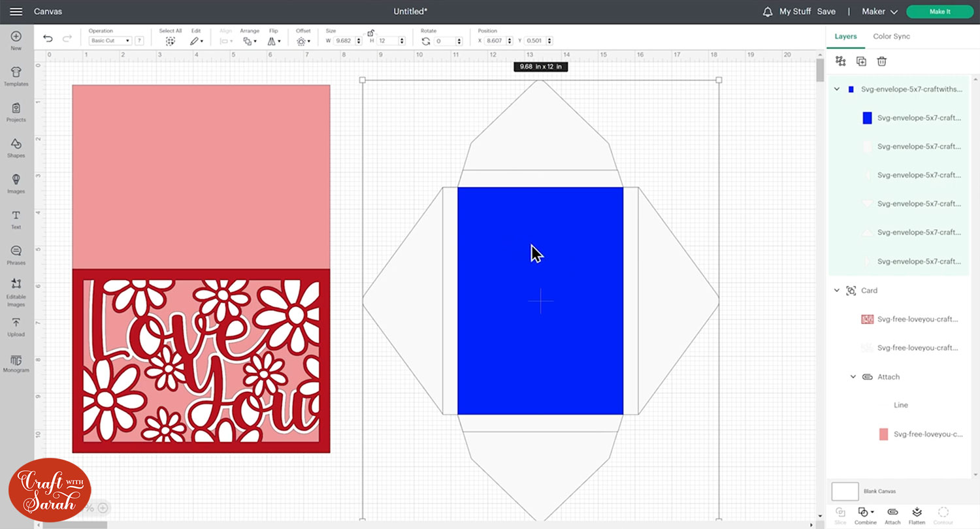Click the Upload icon in sidebar
Screen dimensions: 980x529
pyautogui.click(x=16, y=327)
